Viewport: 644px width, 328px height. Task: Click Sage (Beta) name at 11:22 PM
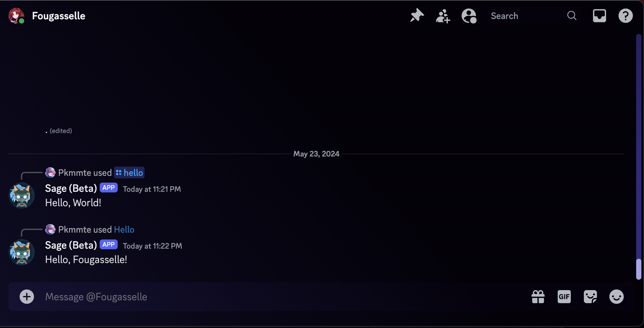coord(71,245)
